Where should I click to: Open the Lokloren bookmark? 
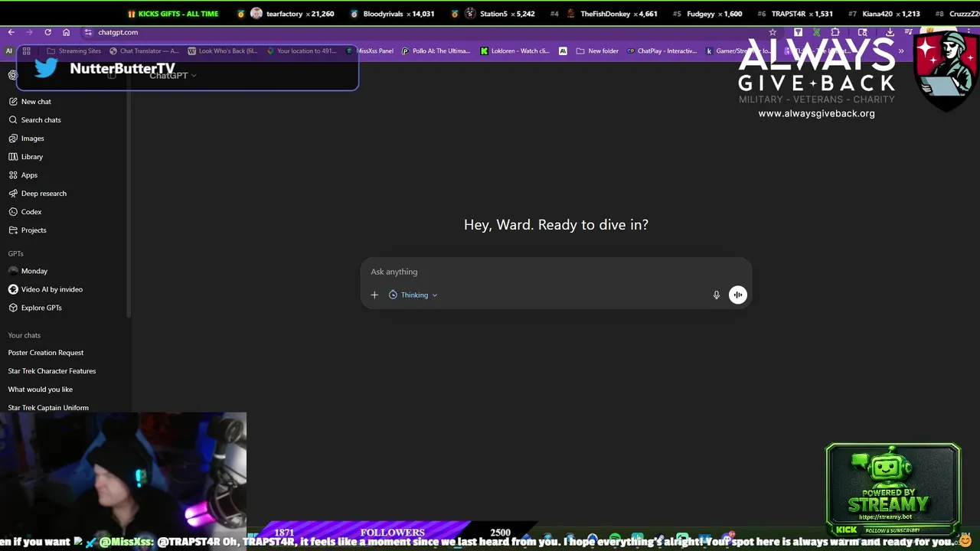pyautogui.click(x=514, y=51)
